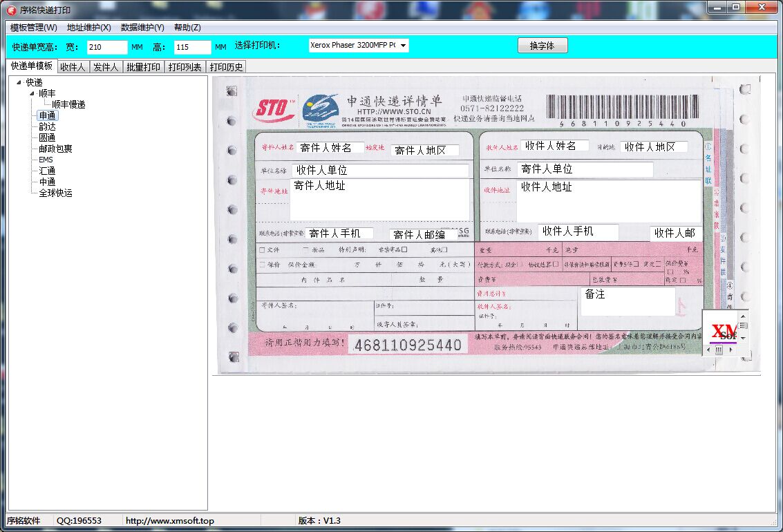Open the 数据维护(Y) menu
The width and height of the screenshot is (783, 532).
click(142, 28)
